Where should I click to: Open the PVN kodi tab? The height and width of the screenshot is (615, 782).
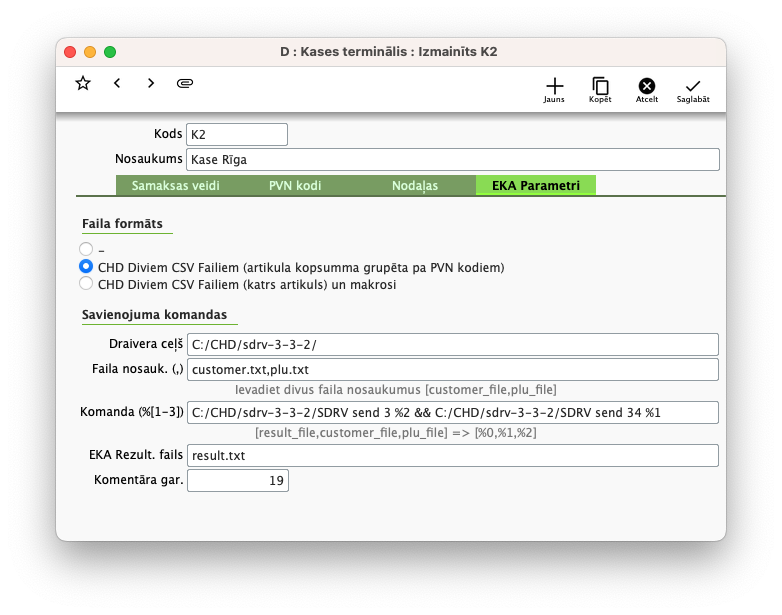(295, 185)
